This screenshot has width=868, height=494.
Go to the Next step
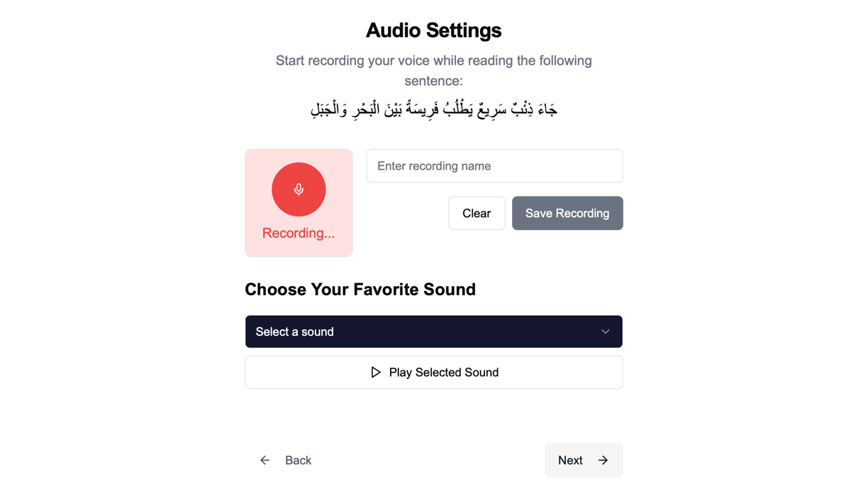(584, 461)
